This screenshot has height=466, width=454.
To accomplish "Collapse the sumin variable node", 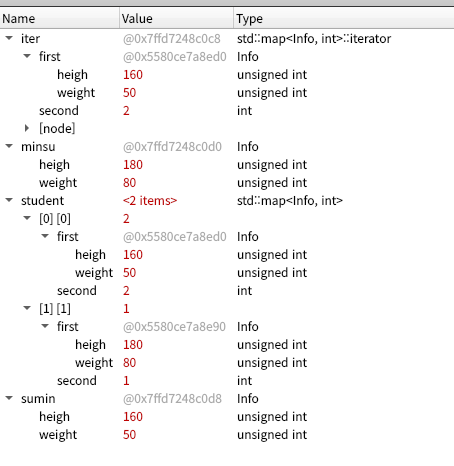I will 9,398.
